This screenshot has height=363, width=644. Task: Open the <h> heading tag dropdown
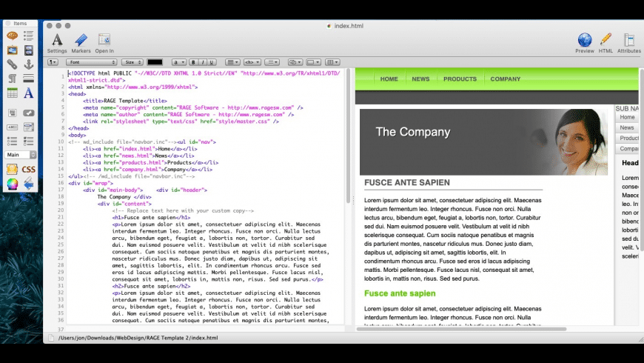click(252, 62)
